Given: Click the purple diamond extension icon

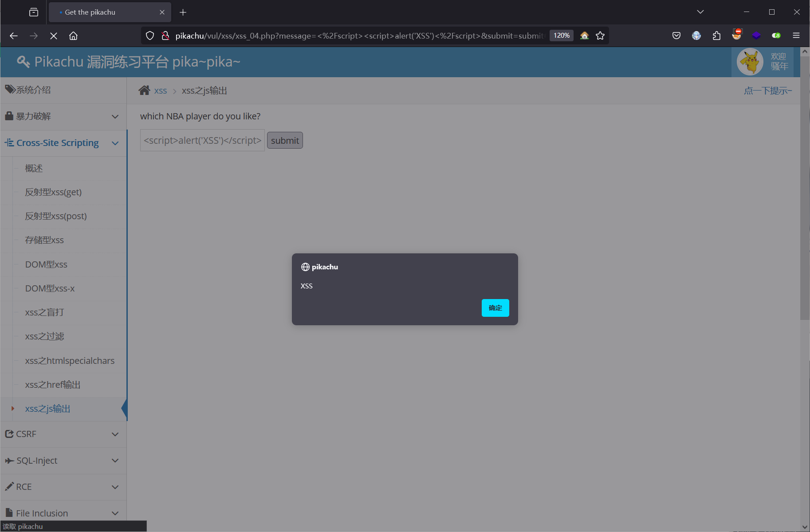Looking at the screenshot, I should point(756,36).
